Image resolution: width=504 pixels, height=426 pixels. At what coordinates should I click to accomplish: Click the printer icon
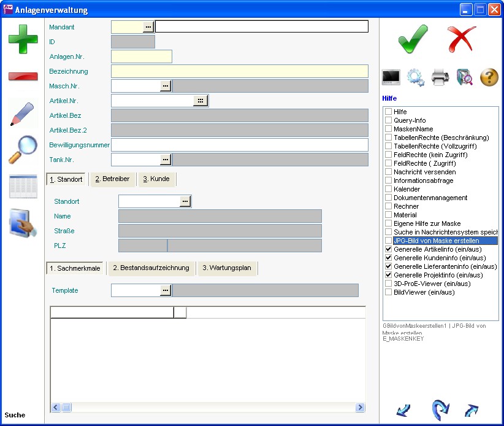440,77
